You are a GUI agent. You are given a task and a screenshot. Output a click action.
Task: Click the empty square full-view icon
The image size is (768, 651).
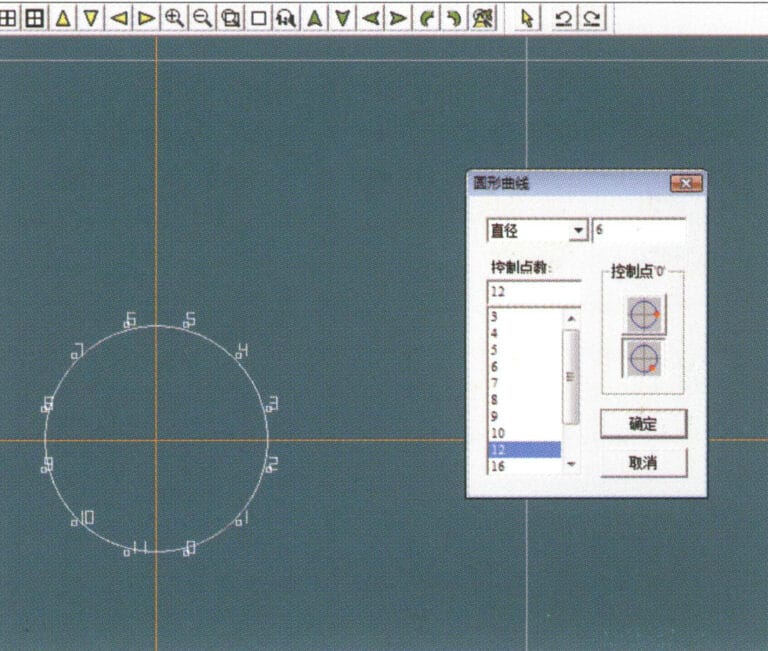point(258,19)
